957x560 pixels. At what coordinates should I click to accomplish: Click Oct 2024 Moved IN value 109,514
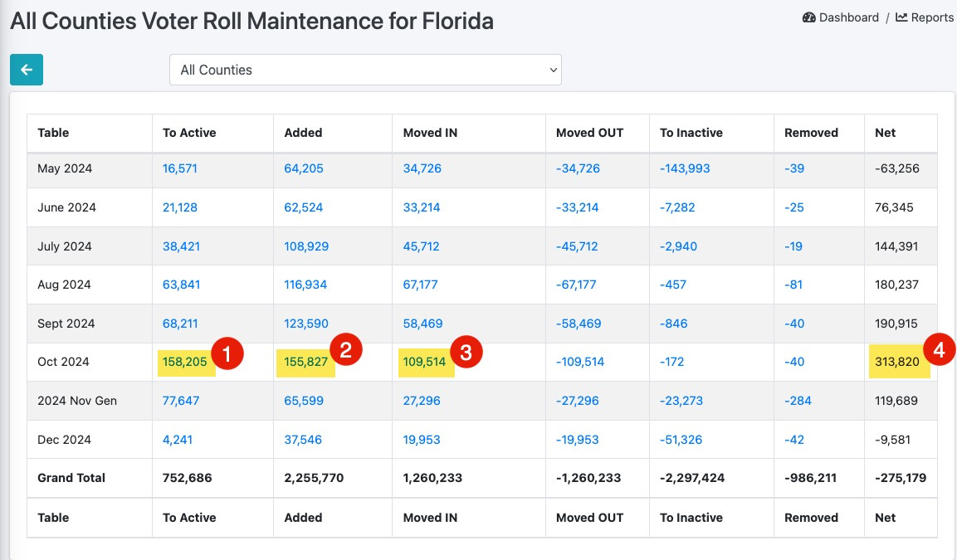(424, 362)
